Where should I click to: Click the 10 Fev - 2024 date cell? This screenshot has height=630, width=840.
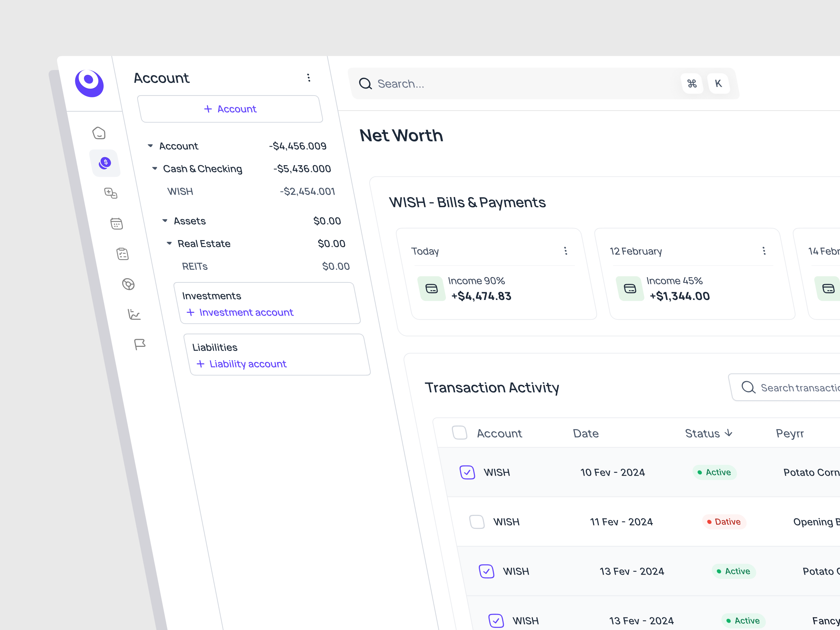click(612, 472)
